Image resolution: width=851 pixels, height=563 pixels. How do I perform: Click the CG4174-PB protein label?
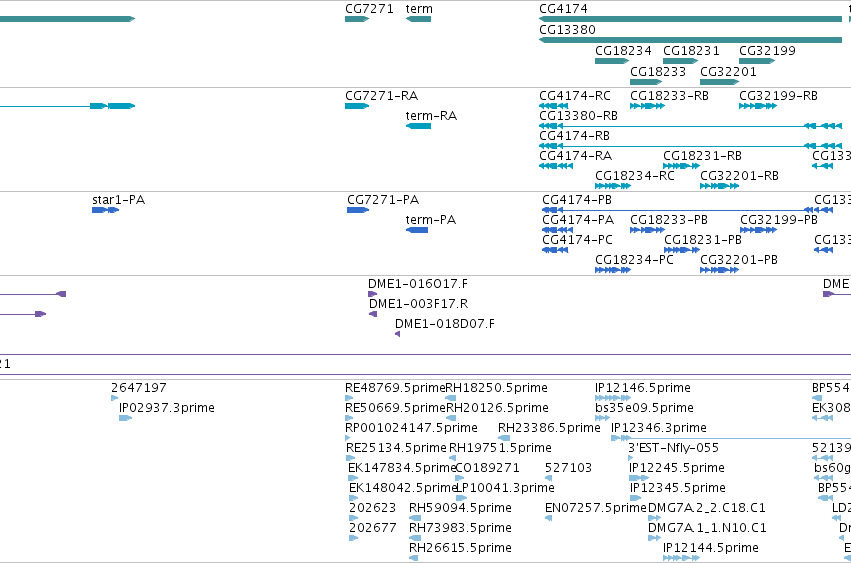(x=577, y=200)
